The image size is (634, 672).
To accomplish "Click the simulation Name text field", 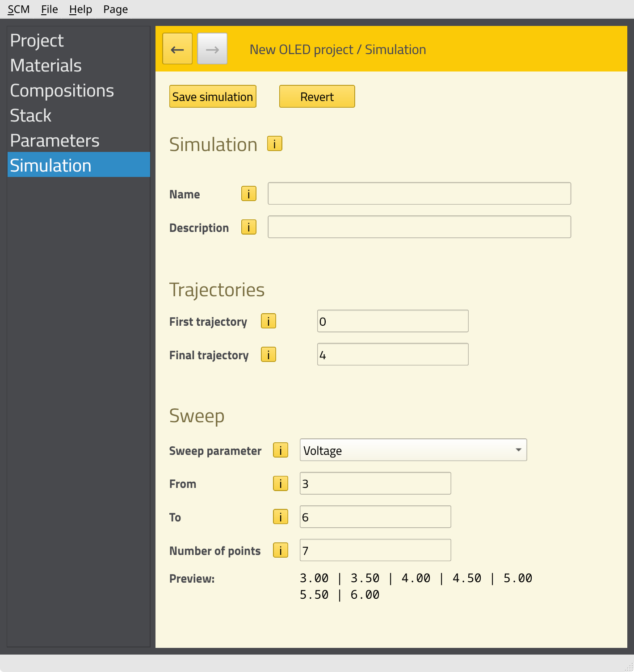I will click(419, 193).
